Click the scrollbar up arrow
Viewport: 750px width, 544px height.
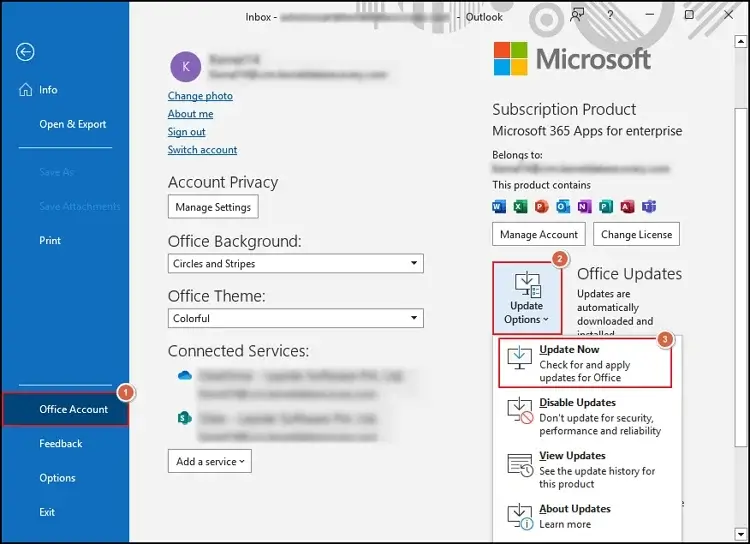coord(739,42)
